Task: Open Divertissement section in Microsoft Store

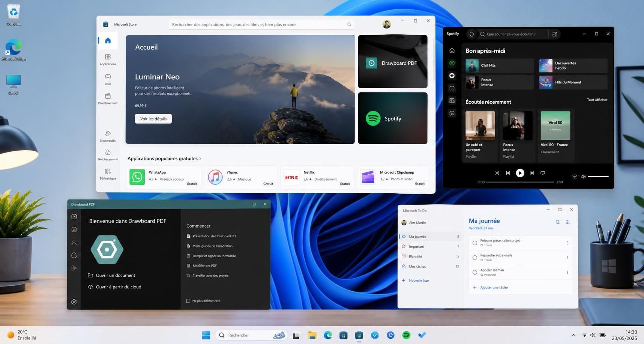Action: pos(108,98)
